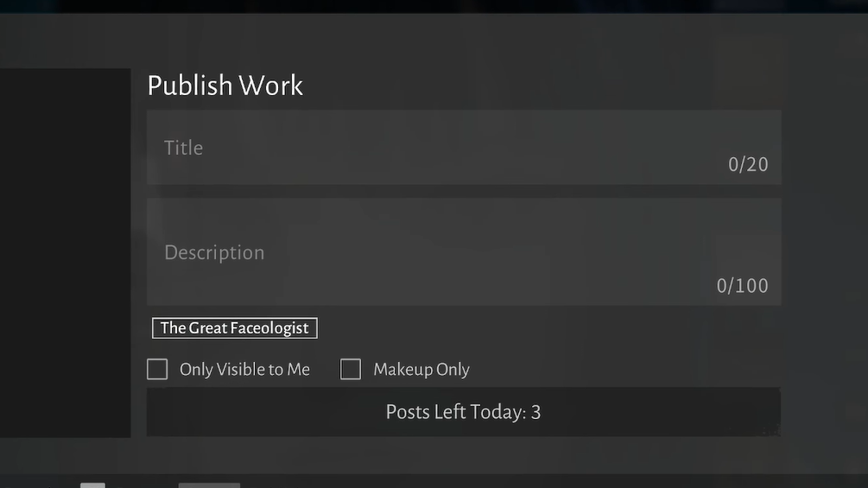Enable the Only Visible to Me checkbox
868x488 pixels.
tap(157, 370)
